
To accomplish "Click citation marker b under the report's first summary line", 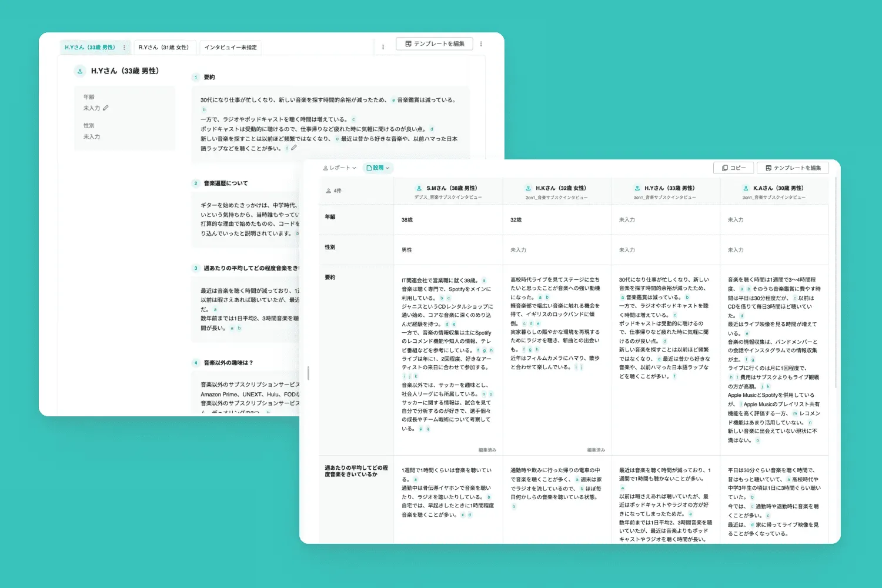I will (204, 109).
